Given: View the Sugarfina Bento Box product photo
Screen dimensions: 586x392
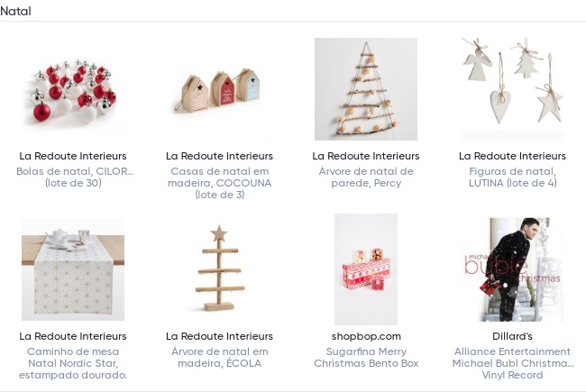Looking at the screenshot, I should coord(366,269).
